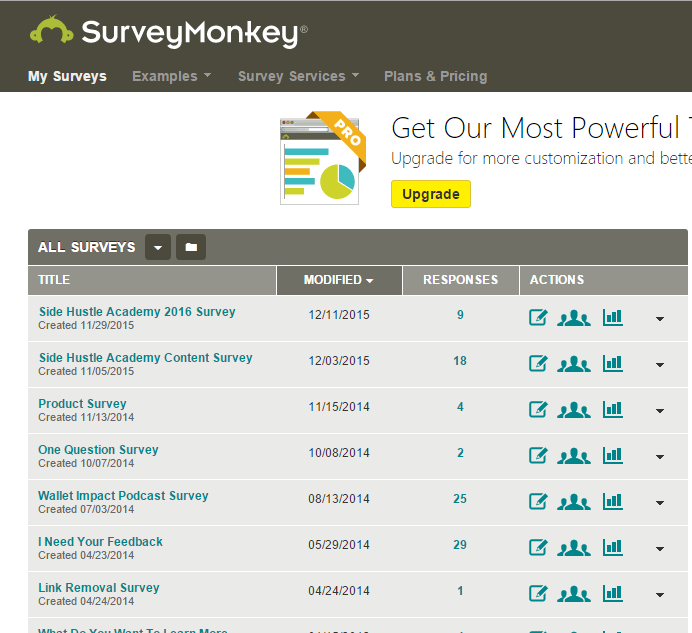Viewport: 692px width, 633px height.
Task: Open Plans & Pricing page
Action: pos(436,76)
